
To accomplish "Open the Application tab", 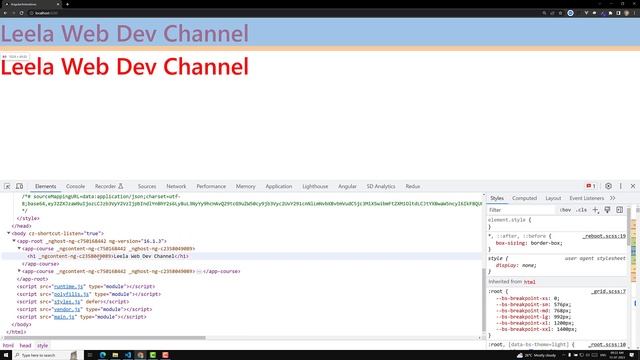I will [279, 186].
